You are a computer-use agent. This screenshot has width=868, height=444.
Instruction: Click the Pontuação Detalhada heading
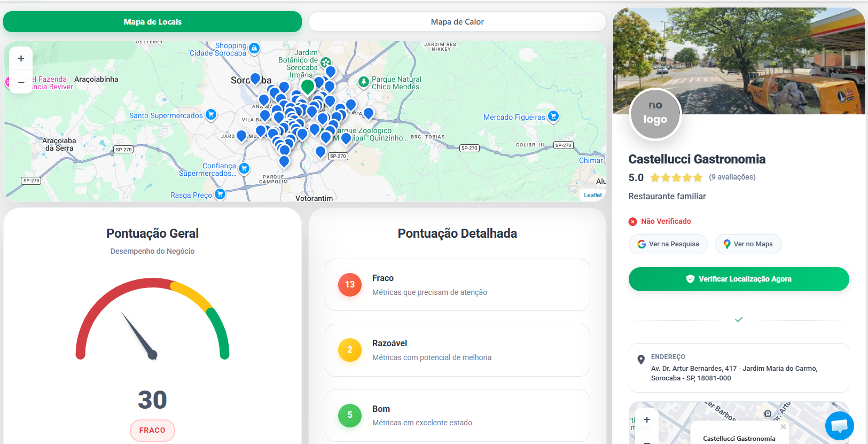(x=457, y=233)
